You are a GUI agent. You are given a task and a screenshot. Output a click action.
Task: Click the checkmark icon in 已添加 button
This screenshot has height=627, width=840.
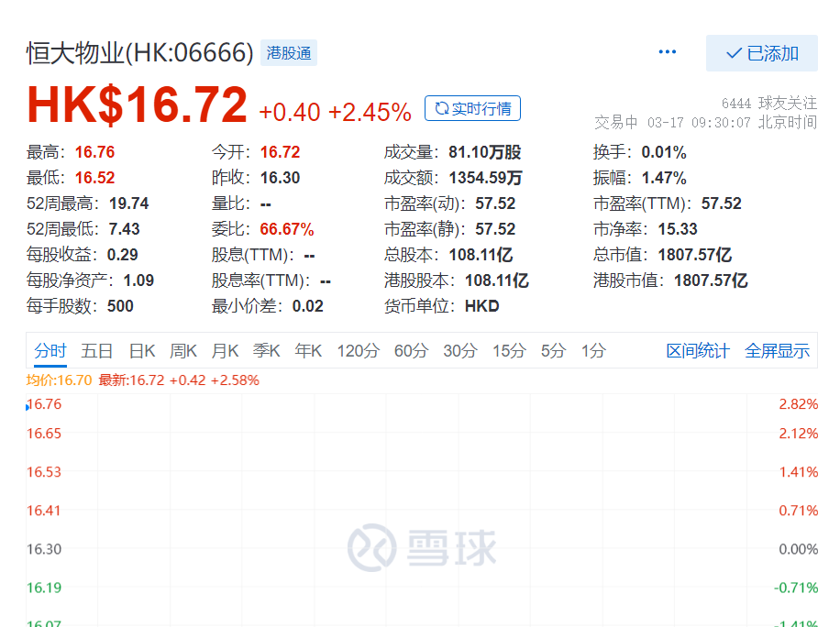(x=735, y=53)
